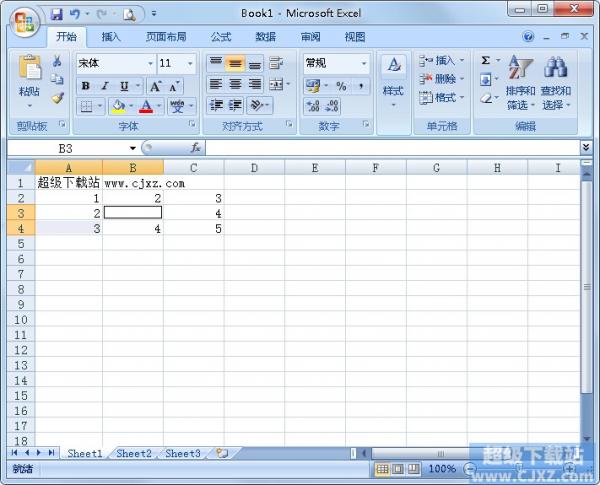This screenshot has width=600, height=485.
Task: Toggle bold formatting
Action: (86, 86)
